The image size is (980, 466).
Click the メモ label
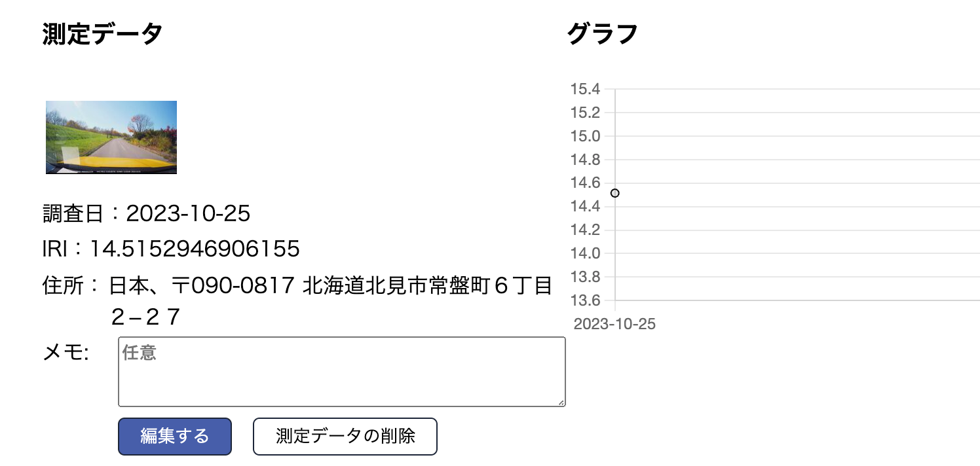tap(66, 353)
